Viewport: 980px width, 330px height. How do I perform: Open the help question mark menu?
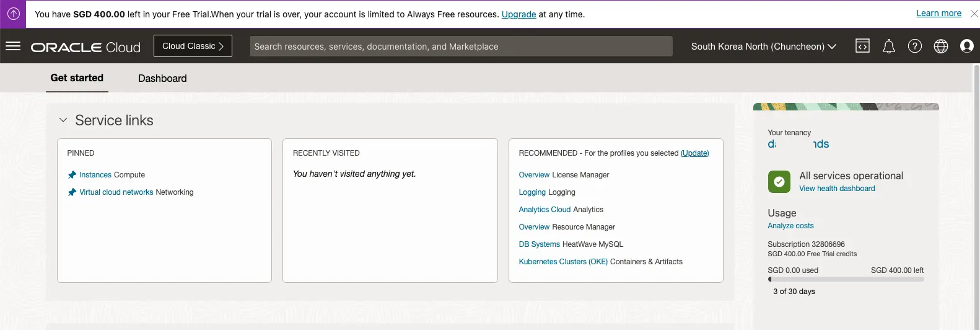coord(915,46)
